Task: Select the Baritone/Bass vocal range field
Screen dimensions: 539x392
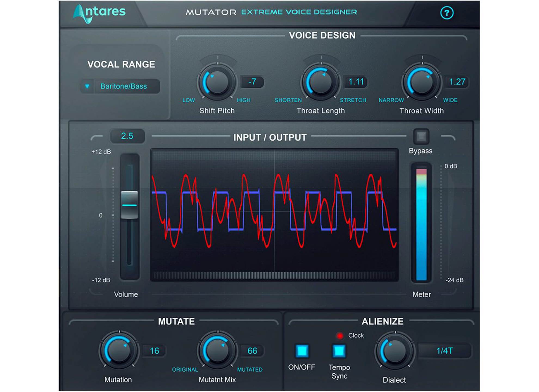Action: pos(127,86)
